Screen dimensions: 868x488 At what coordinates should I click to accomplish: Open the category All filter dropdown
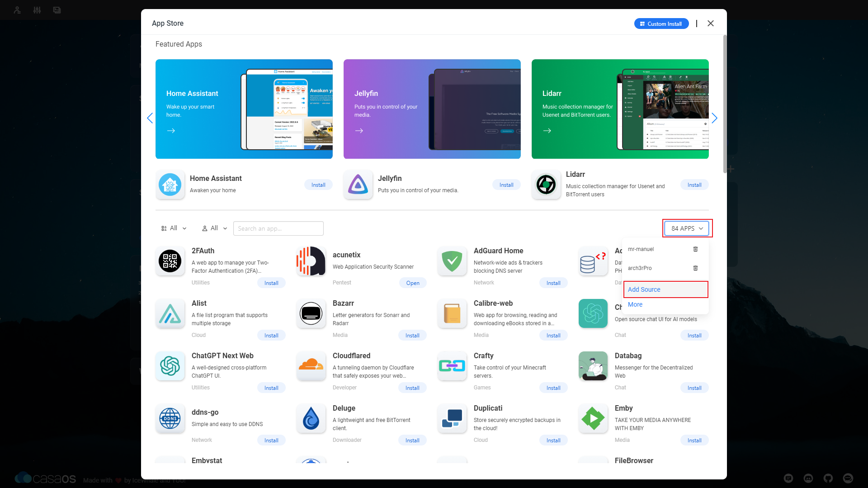pos(174,228)
